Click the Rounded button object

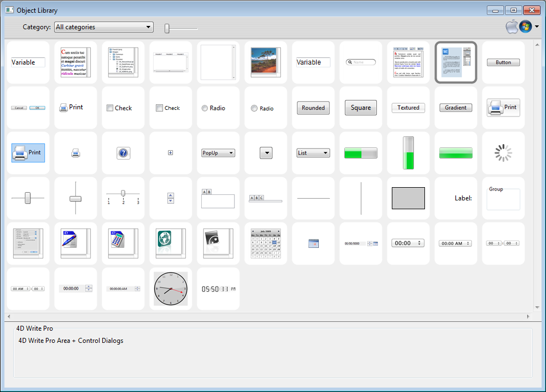[313, 108]
